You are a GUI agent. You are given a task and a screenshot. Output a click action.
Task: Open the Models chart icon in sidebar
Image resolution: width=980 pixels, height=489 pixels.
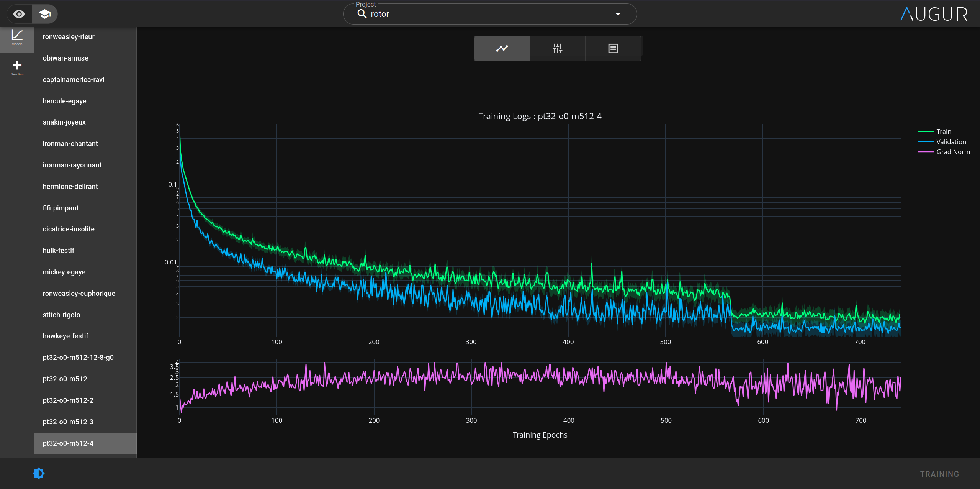pos(17,38)
